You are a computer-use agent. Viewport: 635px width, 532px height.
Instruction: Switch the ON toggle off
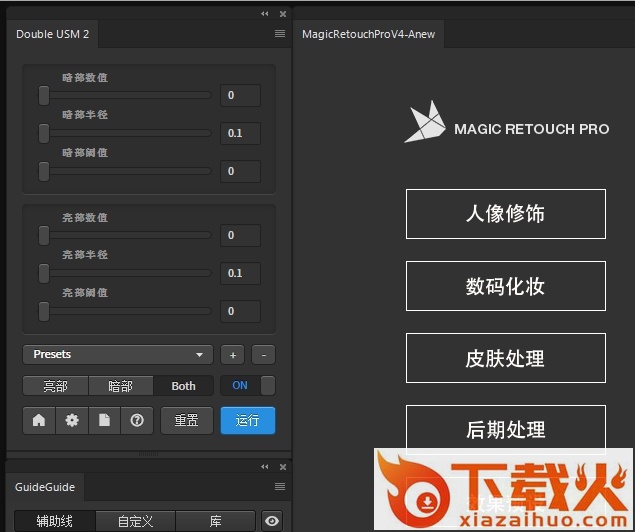[x=248, y=385]
